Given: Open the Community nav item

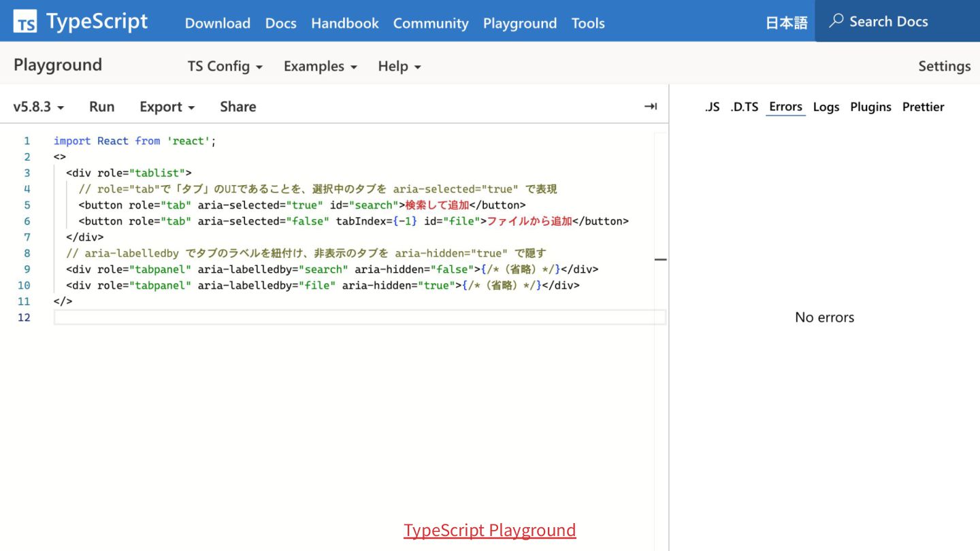Looking at the screenshot, I should 431,23.
